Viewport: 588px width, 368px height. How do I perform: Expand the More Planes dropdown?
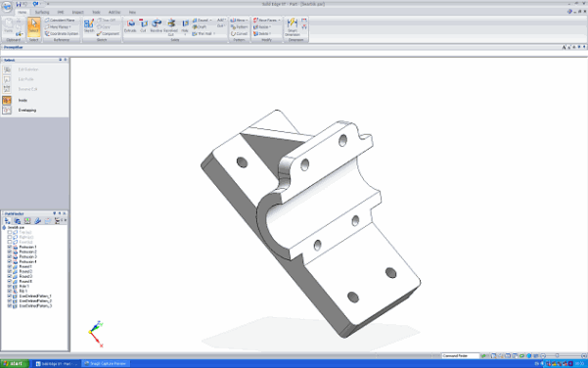(69, 27)
